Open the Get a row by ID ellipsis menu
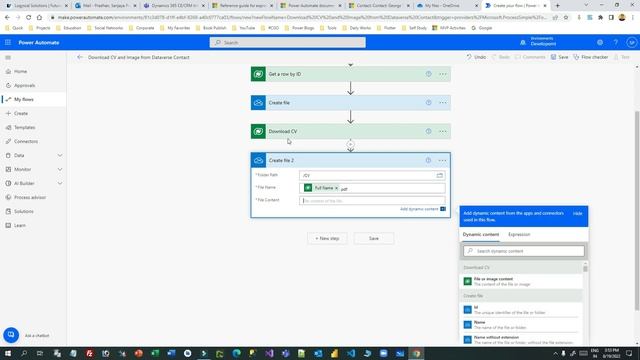Image resolution: width=640 pixels, height=360 pixels. [x=442, y=74]
